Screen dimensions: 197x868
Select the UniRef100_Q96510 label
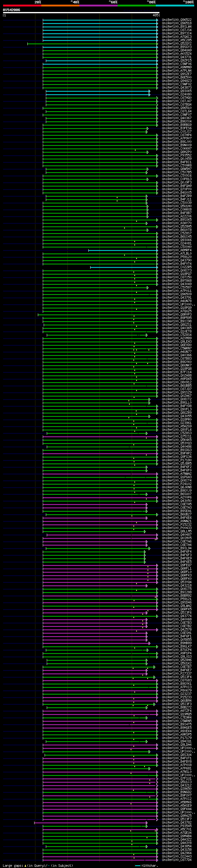[176, 108]
